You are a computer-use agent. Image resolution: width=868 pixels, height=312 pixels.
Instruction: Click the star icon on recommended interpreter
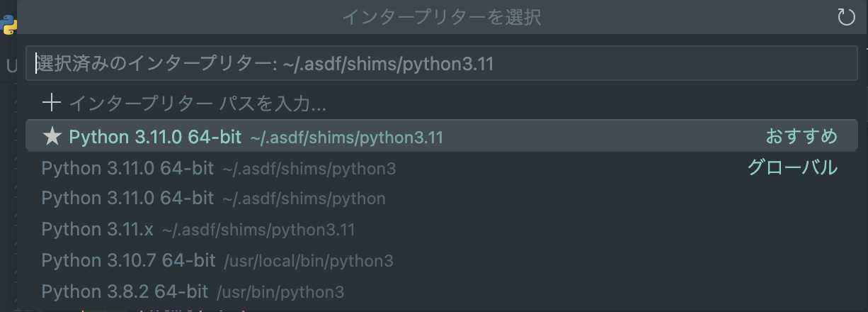(x=52, y=136)
